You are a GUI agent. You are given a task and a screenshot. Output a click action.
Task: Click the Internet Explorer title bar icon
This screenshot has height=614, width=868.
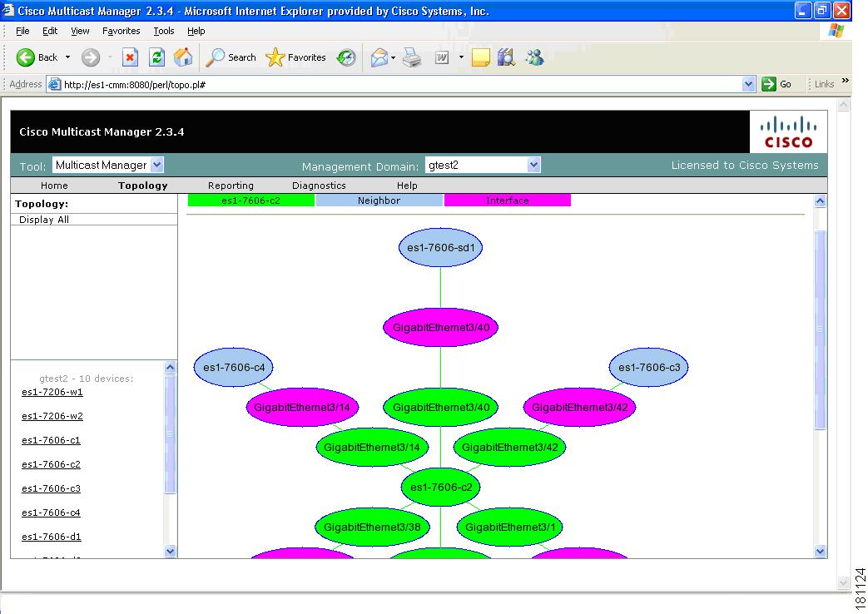point(7,10)
